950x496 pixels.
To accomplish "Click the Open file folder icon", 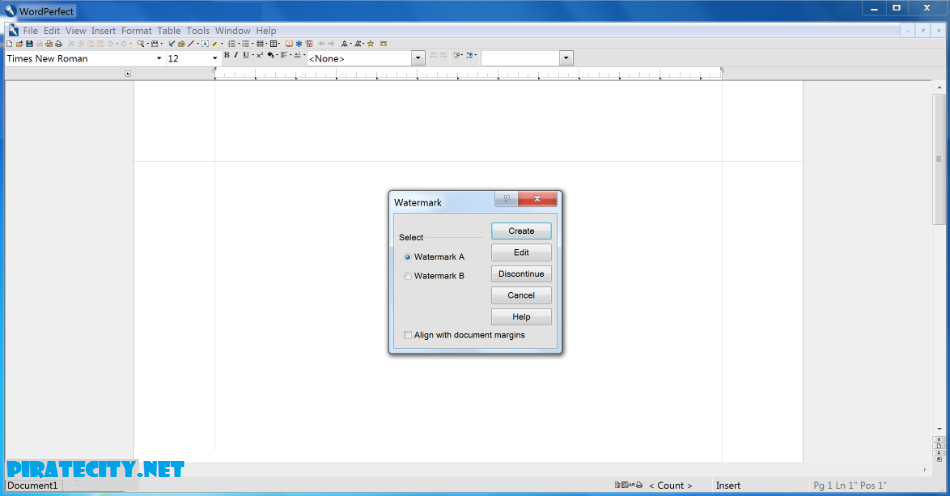I will click(19, 44).
